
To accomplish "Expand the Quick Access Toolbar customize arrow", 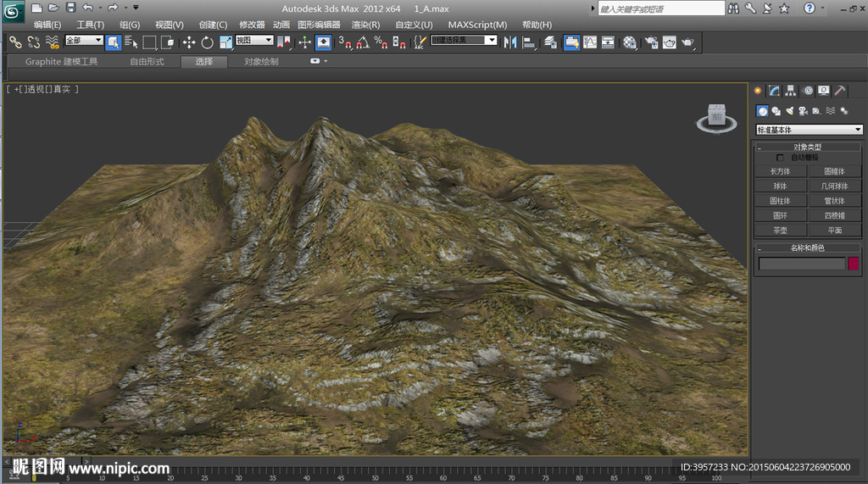I will point(136,8).
